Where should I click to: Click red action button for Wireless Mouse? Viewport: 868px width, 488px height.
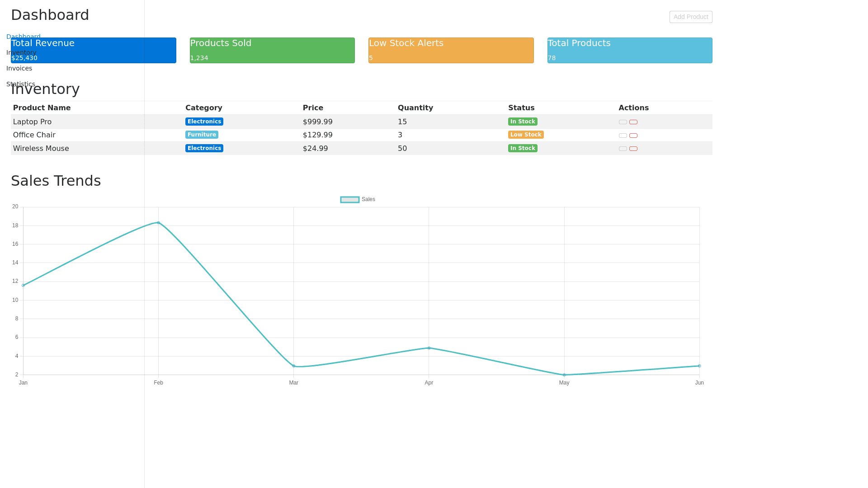pos(633,149)
